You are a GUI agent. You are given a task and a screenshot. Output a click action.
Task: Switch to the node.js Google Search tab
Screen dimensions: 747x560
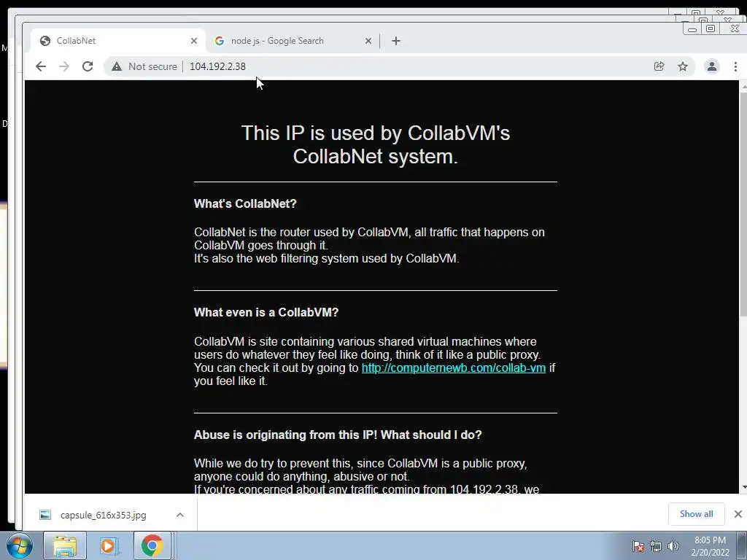[x=293, y=41]
